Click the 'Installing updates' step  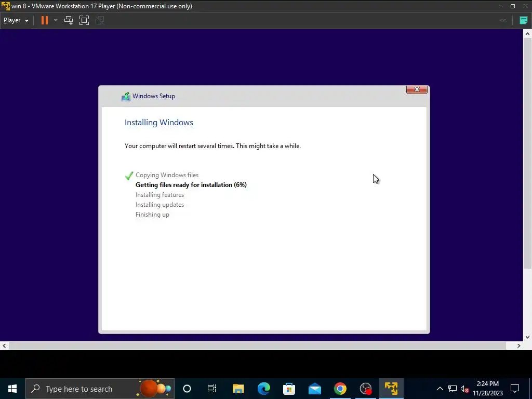click(160, 205)
